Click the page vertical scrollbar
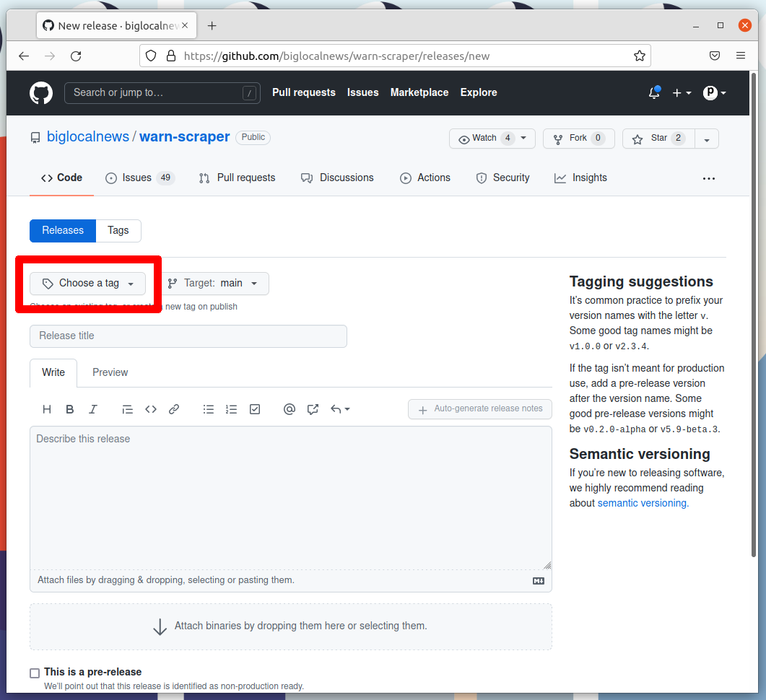766x700 pixels. pyautogui.click(x=754, y=315)
